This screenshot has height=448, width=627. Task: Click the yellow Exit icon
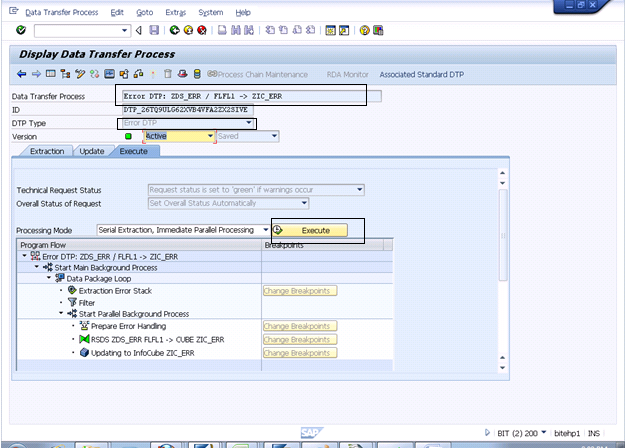pyautogui.click(x=188, y=30)
